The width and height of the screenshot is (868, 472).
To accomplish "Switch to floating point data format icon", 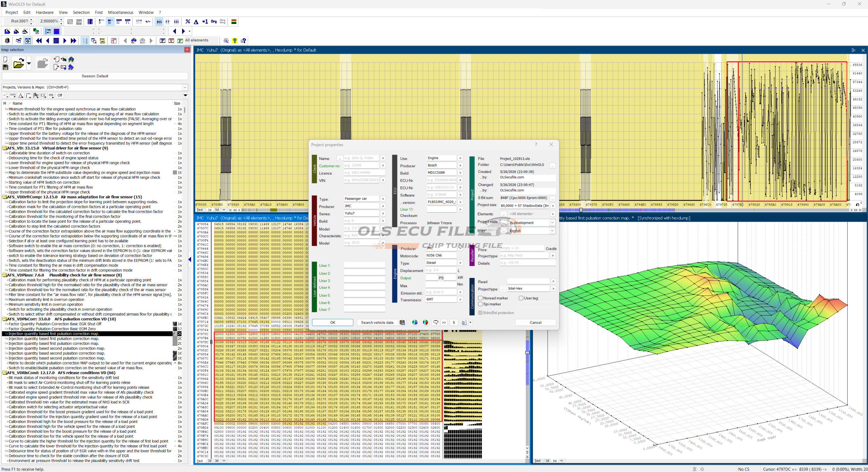I will (127, 21).
